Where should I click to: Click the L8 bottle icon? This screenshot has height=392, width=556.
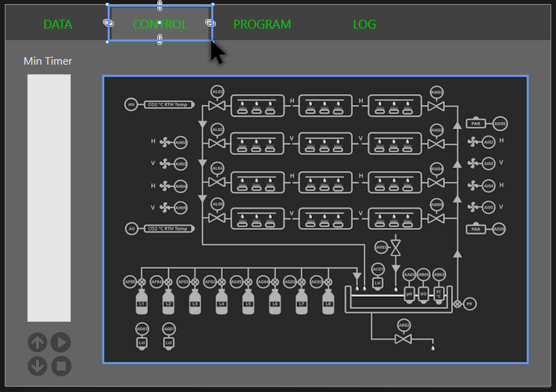click(328, 302)
